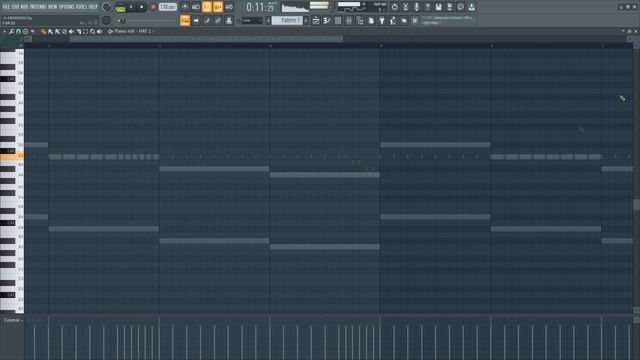Click the master pitch knob in second row

(x=107, y=20)
